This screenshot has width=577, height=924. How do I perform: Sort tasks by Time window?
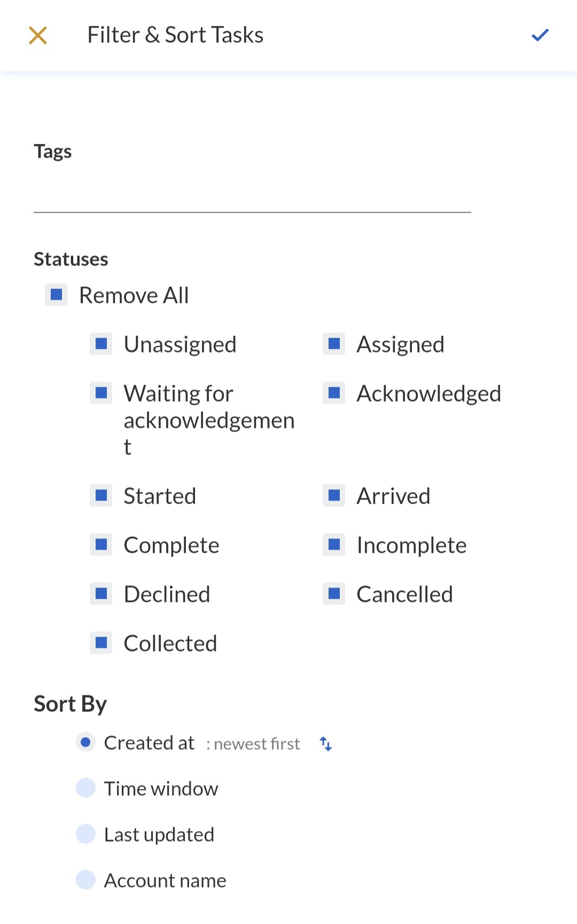(x=85, y=788)
